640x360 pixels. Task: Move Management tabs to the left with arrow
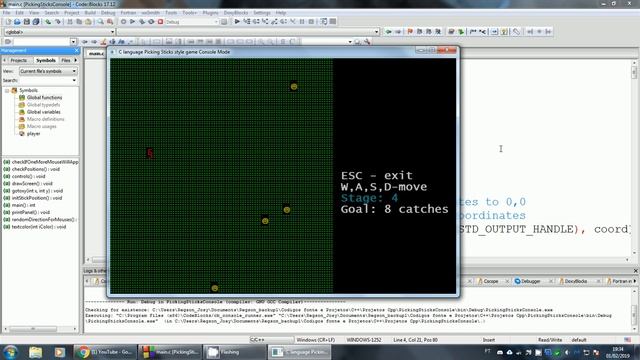pos(4,60)
